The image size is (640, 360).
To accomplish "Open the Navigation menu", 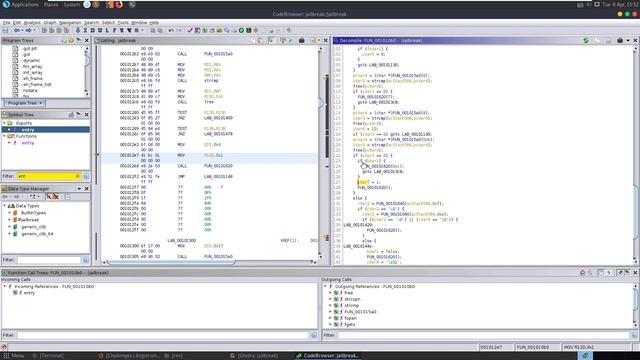I will (70, 23).
